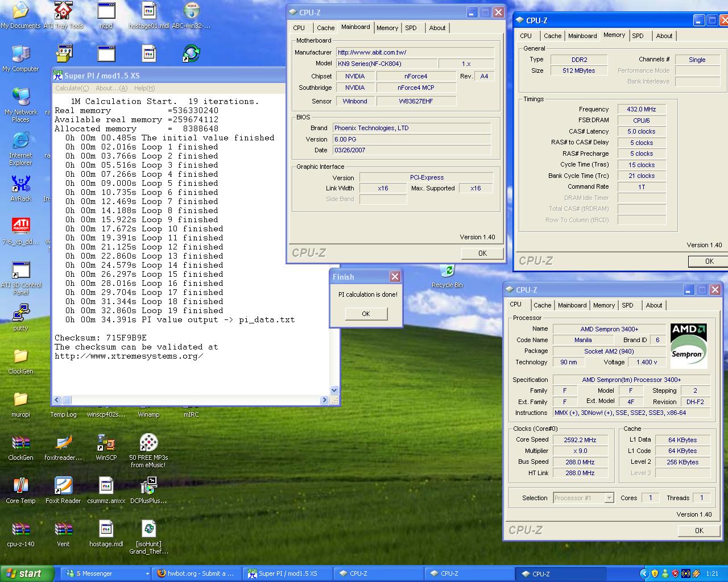
Task: Click the AMD Sempron logo image
Action: click(688, 346)
